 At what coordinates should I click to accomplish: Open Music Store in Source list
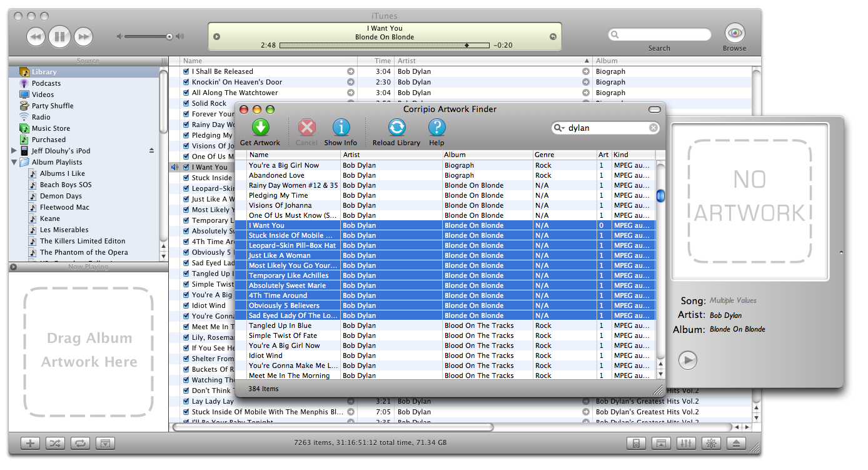(x=51, y=128)
